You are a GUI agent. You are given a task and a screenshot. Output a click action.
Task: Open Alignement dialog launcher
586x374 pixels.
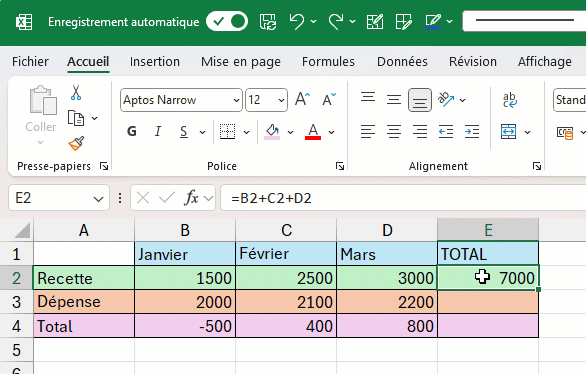(x=537, y=166)
